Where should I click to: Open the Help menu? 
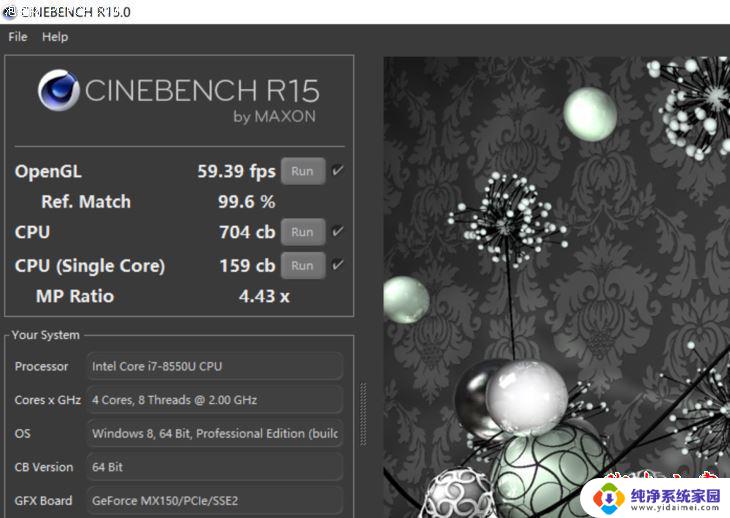point(55,37)
